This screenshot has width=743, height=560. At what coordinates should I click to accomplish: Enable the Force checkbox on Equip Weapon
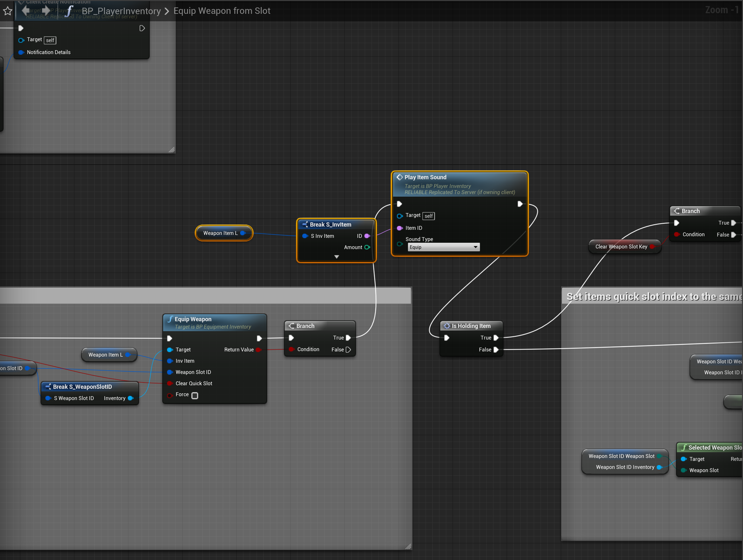click(x=194, y=395)
